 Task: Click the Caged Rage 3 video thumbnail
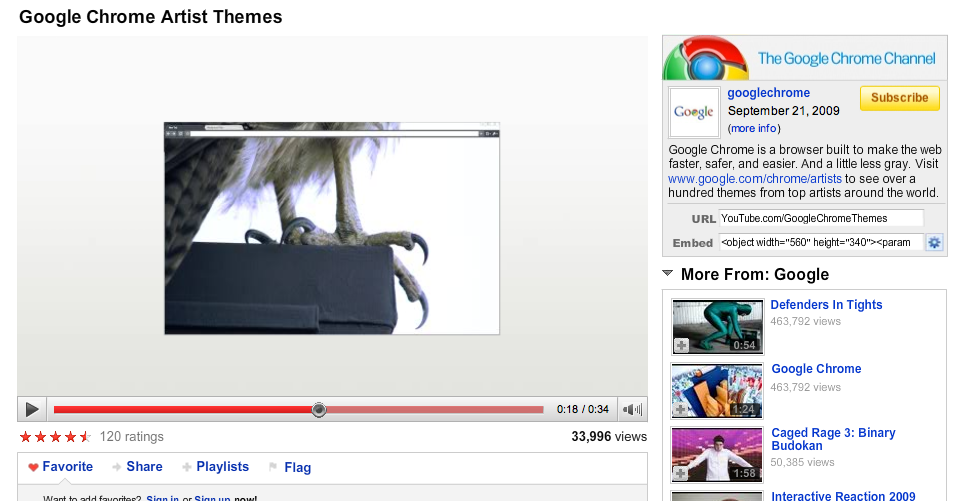717,455
